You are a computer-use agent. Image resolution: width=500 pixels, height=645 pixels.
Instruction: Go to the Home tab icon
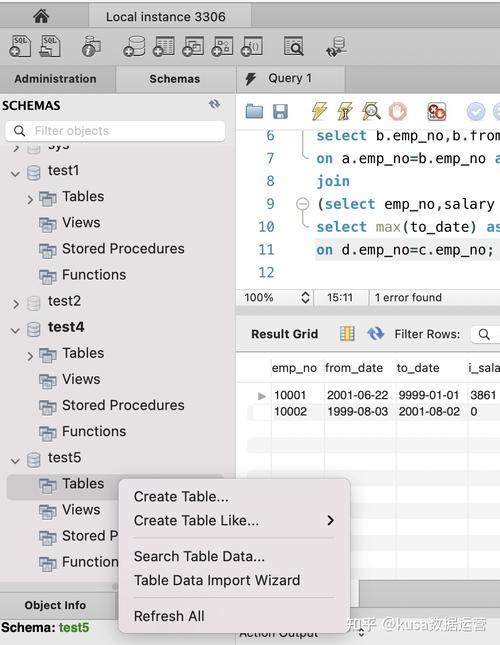[x=41, y=16]
